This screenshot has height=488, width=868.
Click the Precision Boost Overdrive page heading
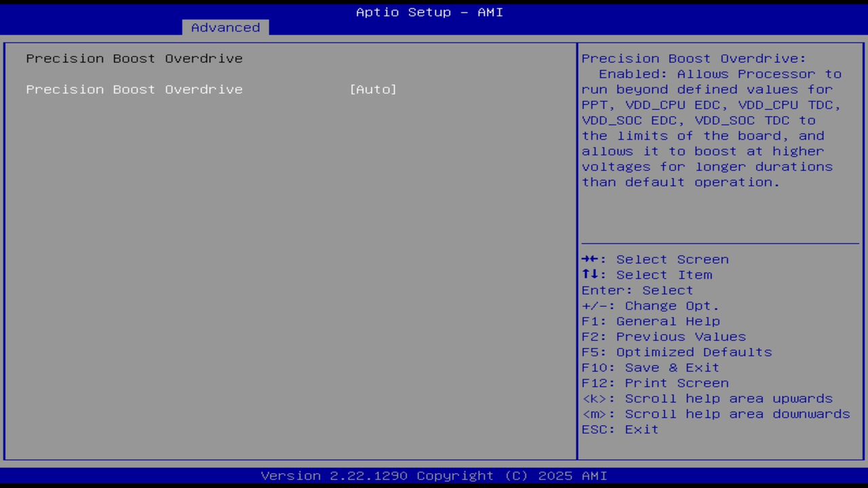pos(134,58)
